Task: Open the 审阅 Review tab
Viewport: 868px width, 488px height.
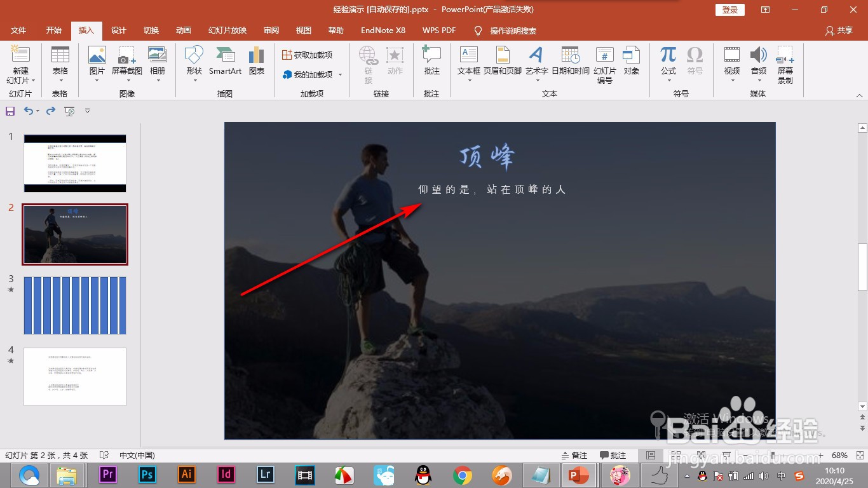Action: tap(271, 30)
